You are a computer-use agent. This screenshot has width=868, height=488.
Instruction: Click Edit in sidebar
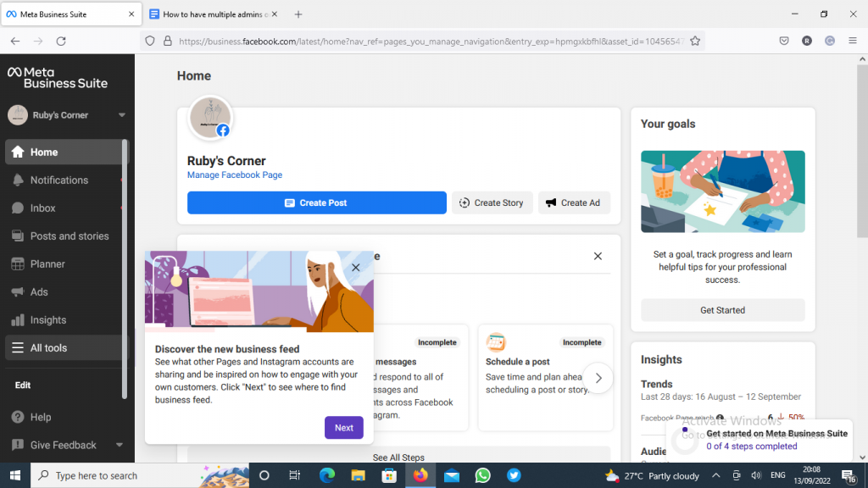click(x=23, y=385)
